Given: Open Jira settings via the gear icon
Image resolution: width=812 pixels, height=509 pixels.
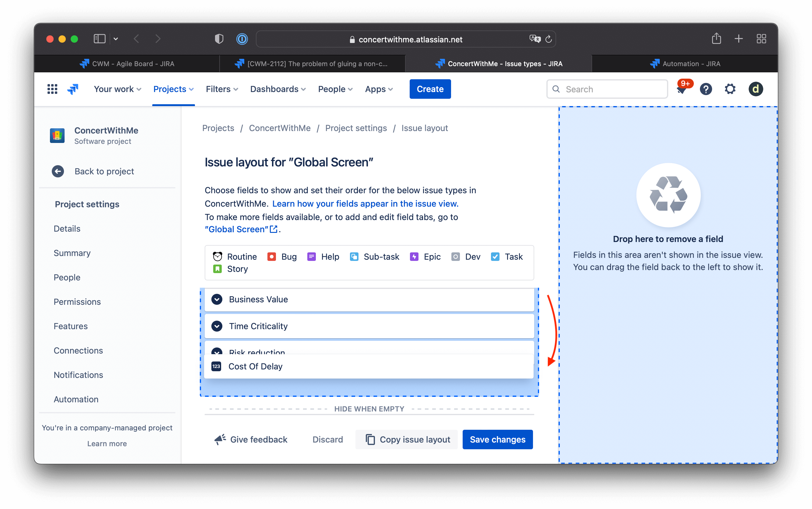Looking at the screenshot, I should [729, 89].
